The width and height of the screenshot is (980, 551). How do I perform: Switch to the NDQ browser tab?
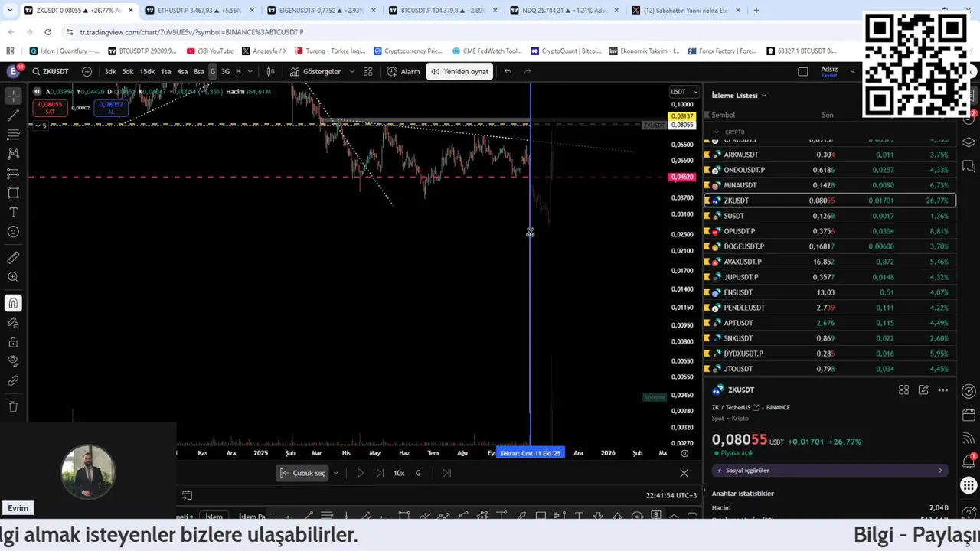(563, 11)
